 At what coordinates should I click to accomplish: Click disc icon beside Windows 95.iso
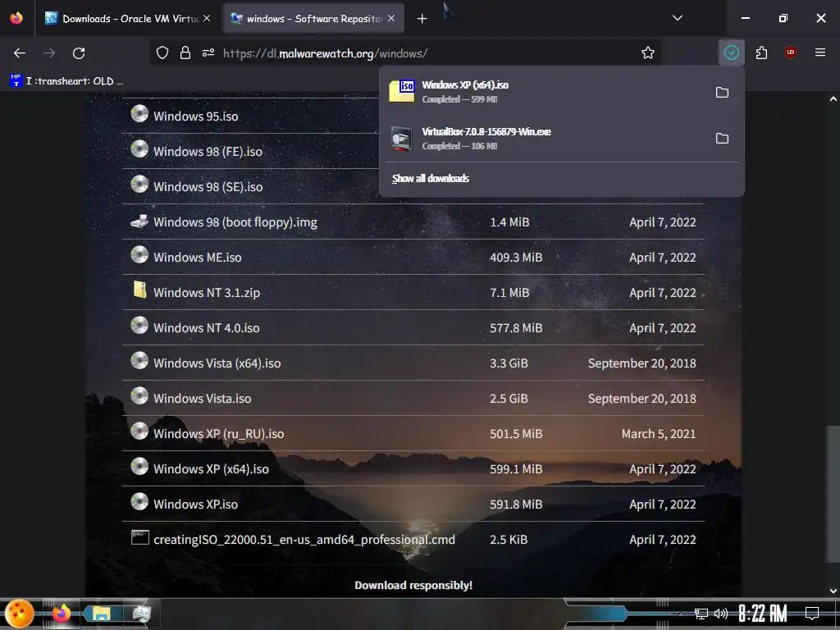[x=139, y=113]
